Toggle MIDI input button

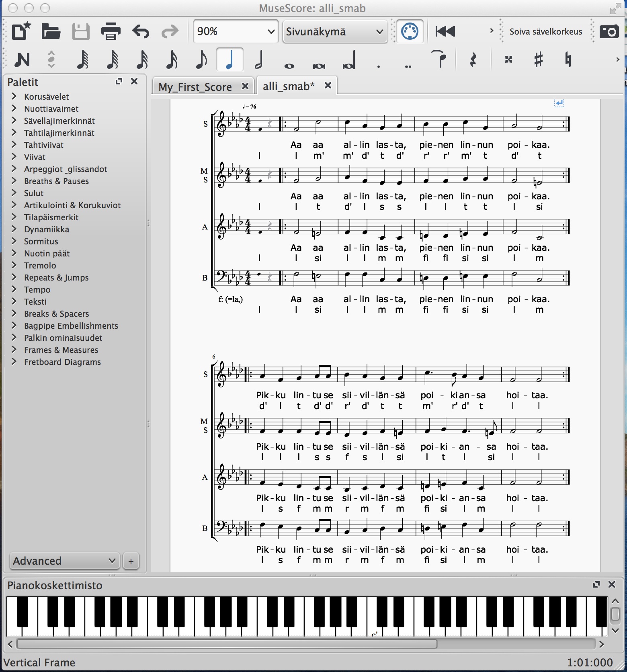[410, 31]
